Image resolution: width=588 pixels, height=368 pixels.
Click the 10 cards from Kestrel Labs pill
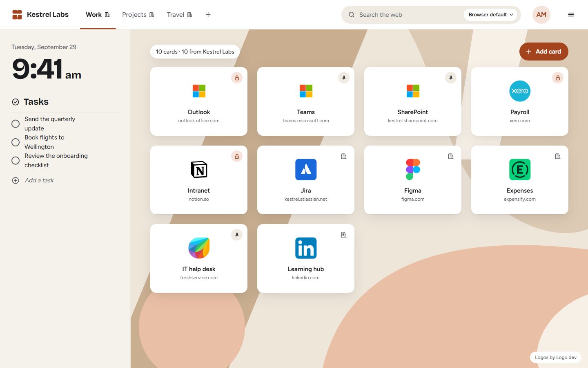pos(195,52)
